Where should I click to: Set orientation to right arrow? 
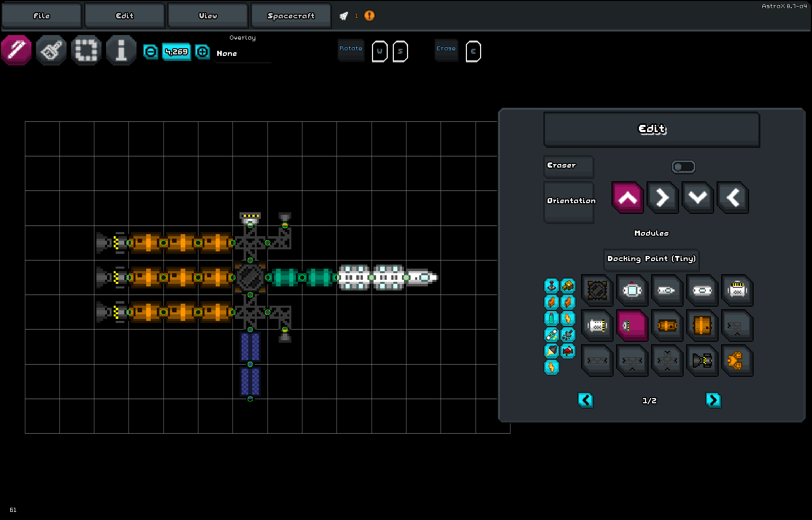(x=663, y=198)
